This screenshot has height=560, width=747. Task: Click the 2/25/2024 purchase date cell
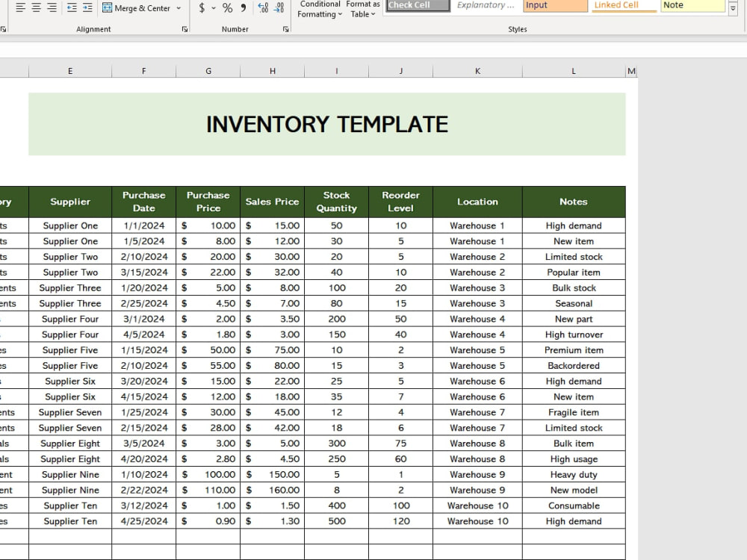point(144,303)
